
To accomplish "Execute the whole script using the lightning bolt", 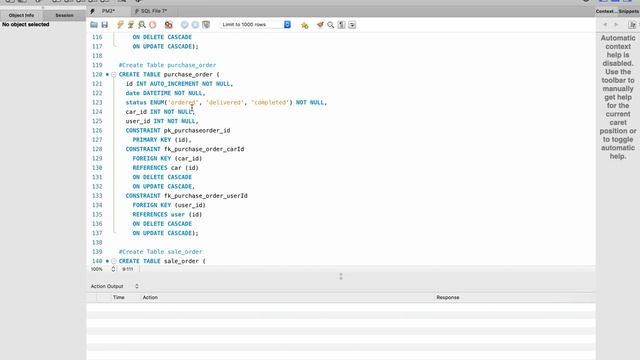I will tap(120, 25).
